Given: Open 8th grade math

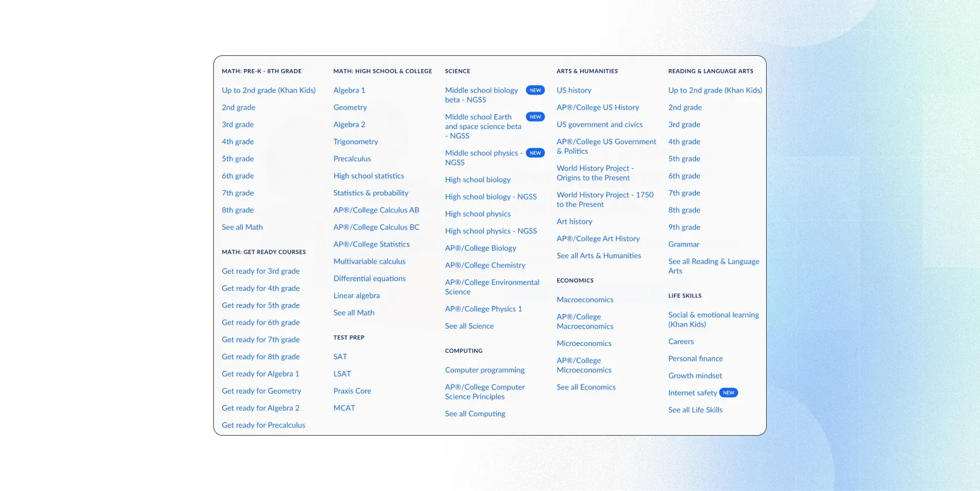Looking at the screenshot, I should pos(238,210).
